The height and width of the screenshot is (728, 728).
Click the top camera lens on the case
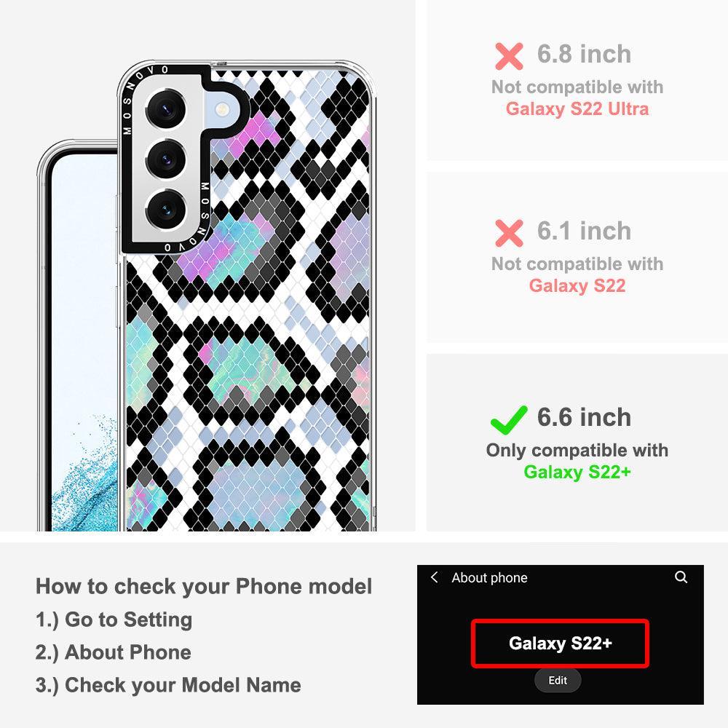coord(166,110)
